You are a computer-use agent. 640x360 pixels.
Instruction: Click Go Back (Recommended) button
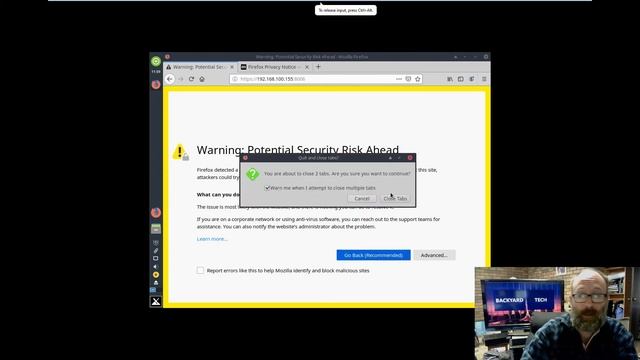(373, 255)
